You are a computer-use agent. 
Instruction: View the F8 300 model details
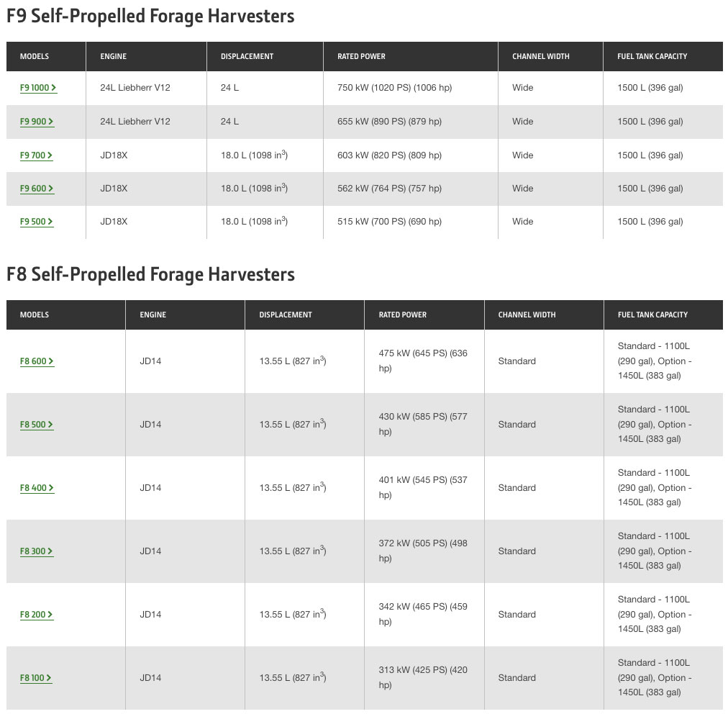[37, 551]
